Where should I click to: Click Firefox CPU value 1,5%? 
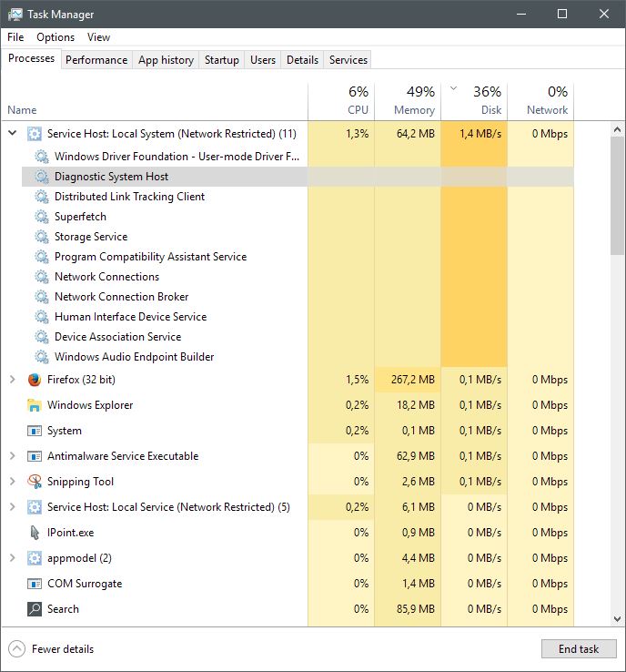point(357,380)
